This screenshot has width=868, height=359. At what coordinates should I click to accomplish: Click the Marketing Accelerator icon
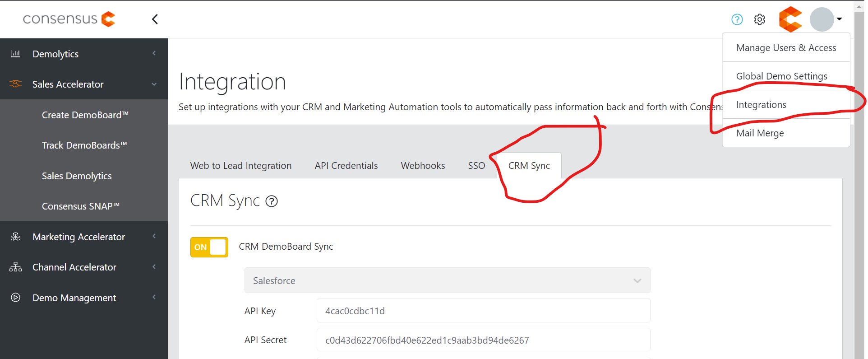(x=15, y=237)
